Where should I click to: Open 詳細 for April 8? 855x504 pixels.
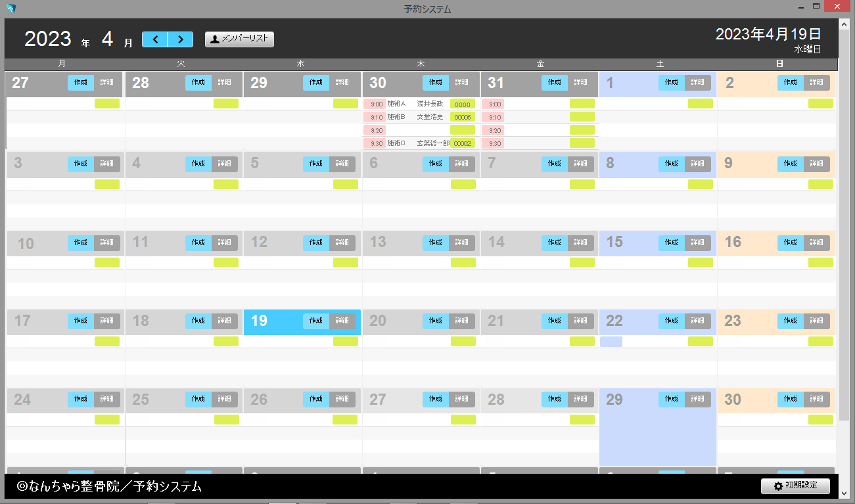pos(698,164)
